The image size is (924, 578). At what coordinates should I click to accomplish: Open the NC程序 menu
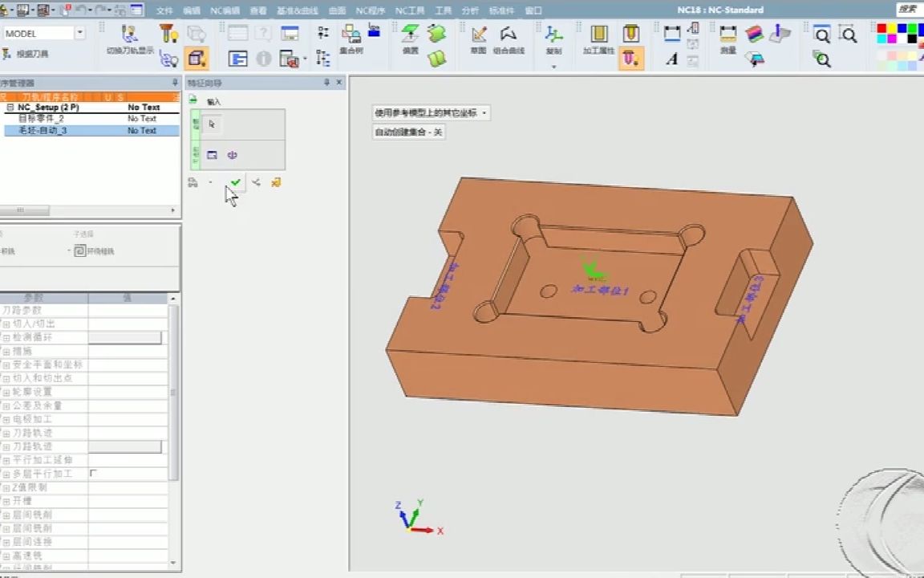[370, 10]
